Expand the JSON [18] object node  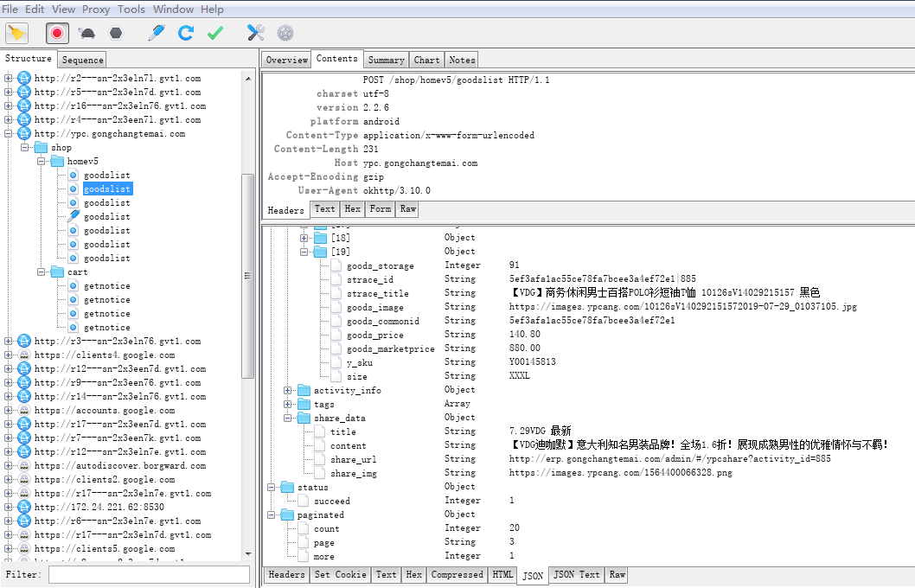304,238
